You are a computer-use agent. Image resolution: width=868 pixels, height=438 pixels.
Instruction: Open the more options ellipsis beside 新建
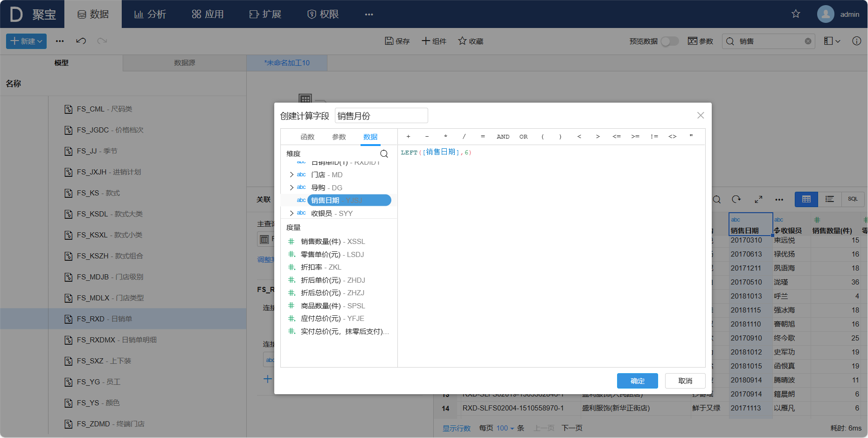coord(60,41)
